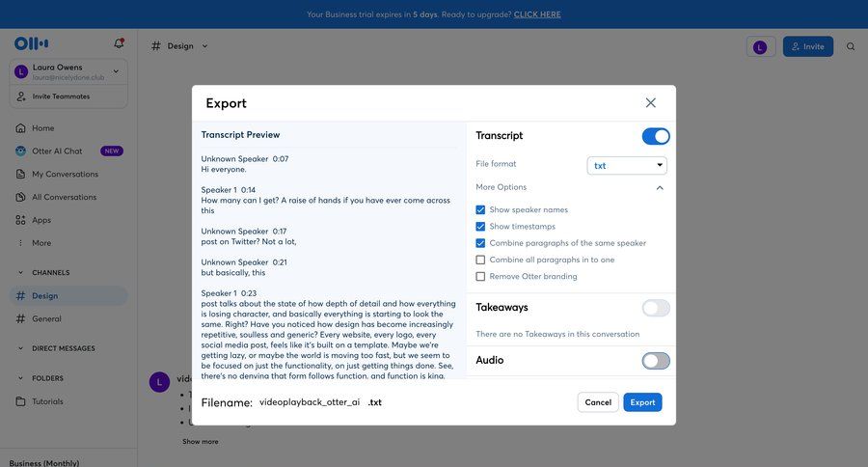The image size is (868, 467).
Task: Toggle the Transcript switch off
Action: [656, 136]
